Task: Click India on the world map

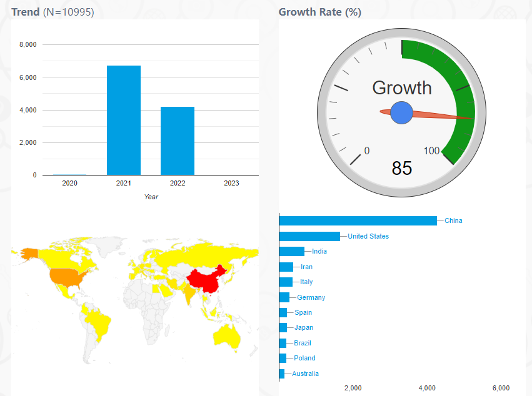Action: pos(189,294)
